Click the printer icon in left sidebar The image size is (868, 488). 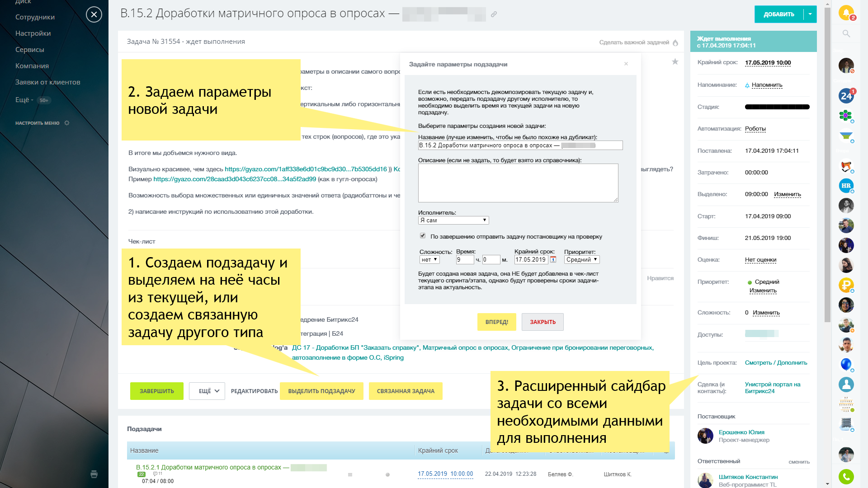94,474
